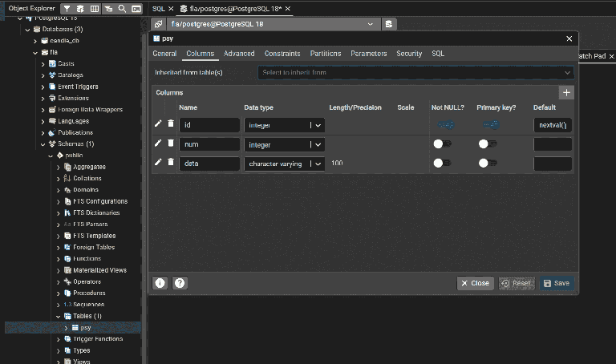Click the Close button in dialog footer

pos(475,283)
